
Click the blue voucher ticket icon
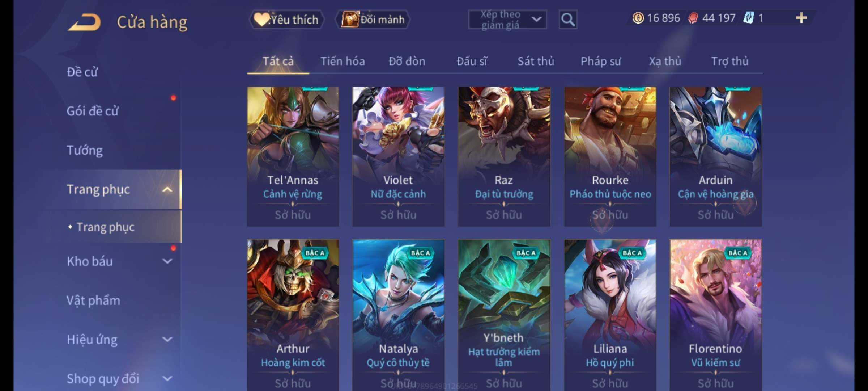point(748,18)
